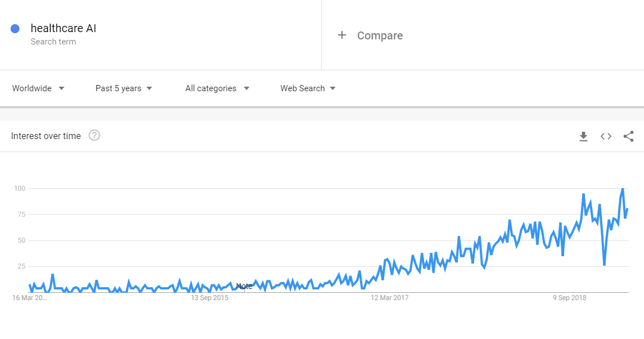The image size is (644, 339).
Task: Open the All categories dropdown
Action: [x=217, y=88]
